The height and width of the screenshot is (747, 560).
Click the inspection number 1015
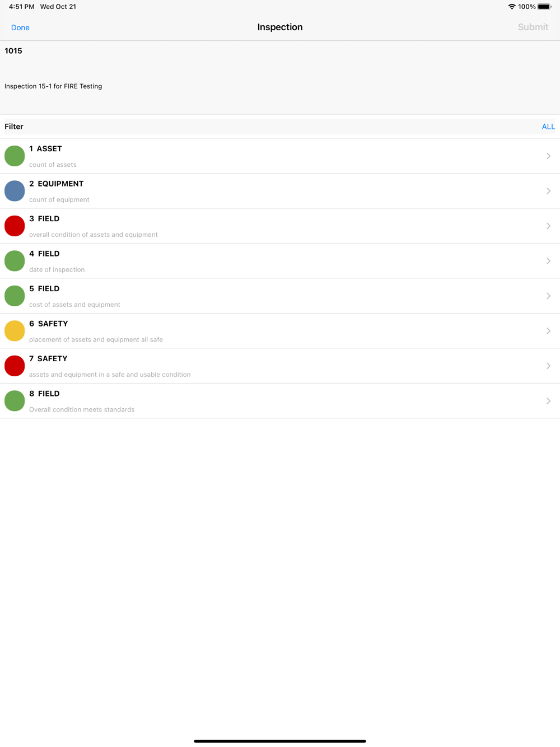[x=13, y=51]
